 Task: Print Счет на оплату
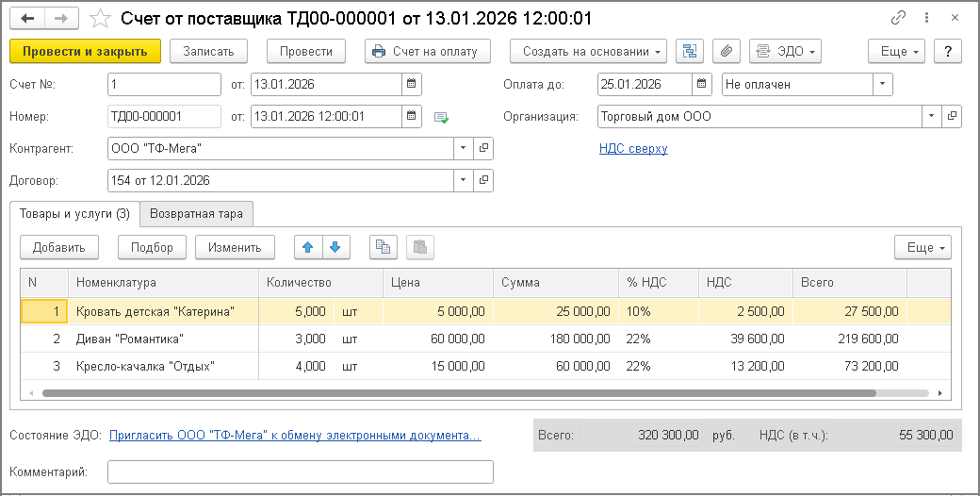[428, 51]
